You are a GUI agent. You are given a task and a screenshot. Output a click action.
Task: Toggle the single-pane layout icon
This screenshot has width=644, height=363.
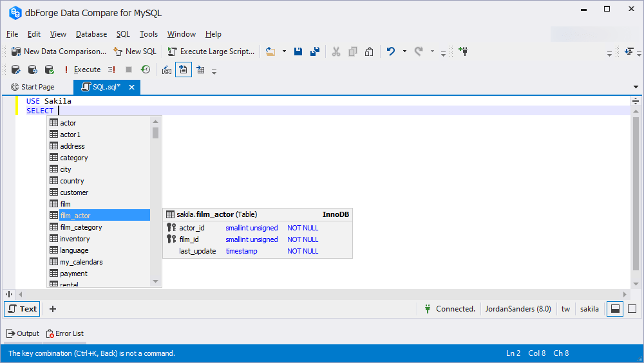(x=632, y=309)
